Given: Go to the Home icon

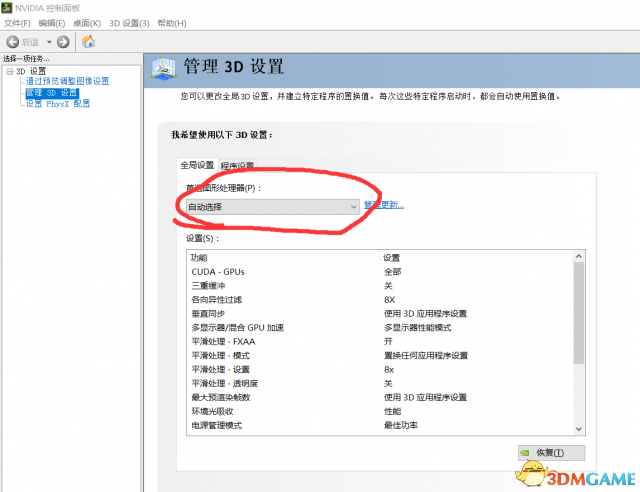Looking at the screenshot, I should tap(88, 42).
